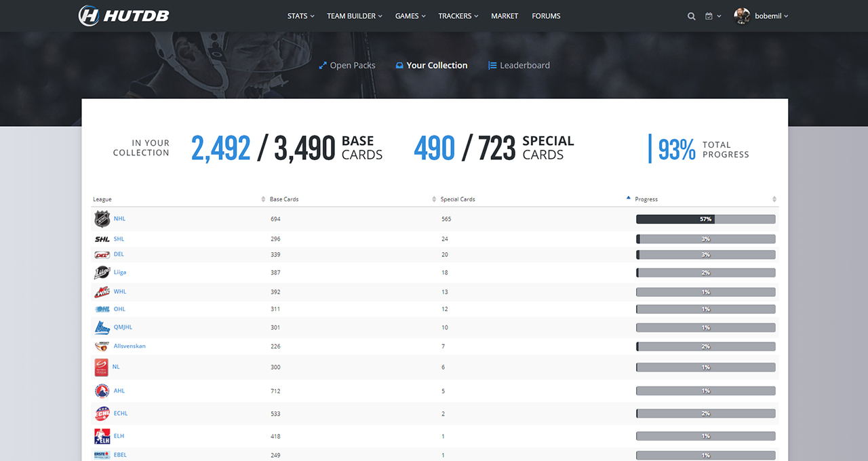This screenshot has height=461, width=868.
Task: Click the NHL 57% progress bar
Action: [x=705, y=219]
